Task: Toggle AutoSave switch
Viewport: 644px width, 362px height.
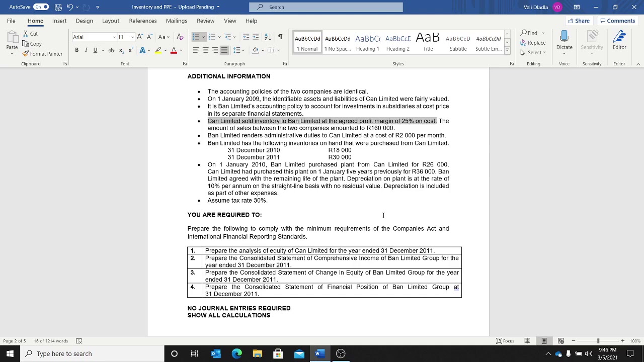Action: pos(41,7)
